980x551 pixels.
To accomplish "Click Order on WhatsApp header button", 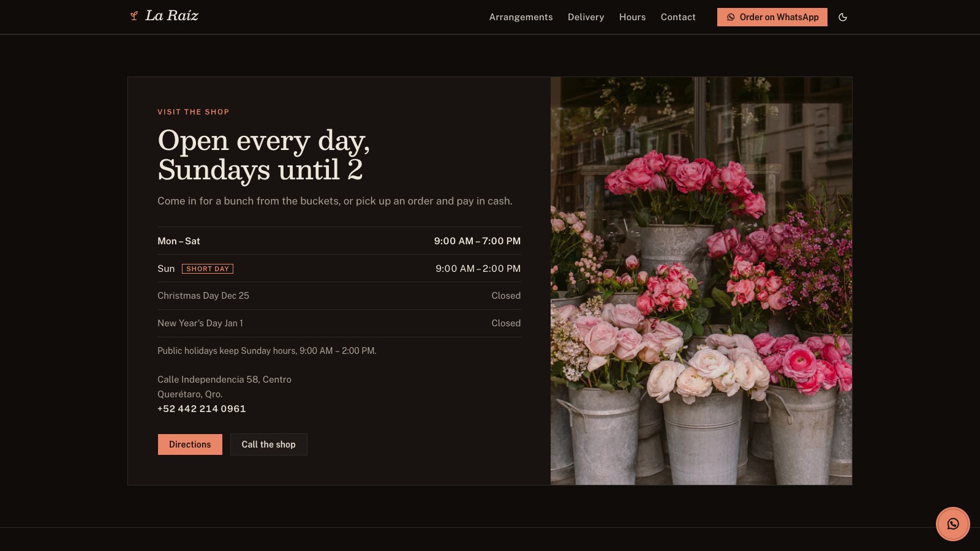I will click(x=772, y=17).
